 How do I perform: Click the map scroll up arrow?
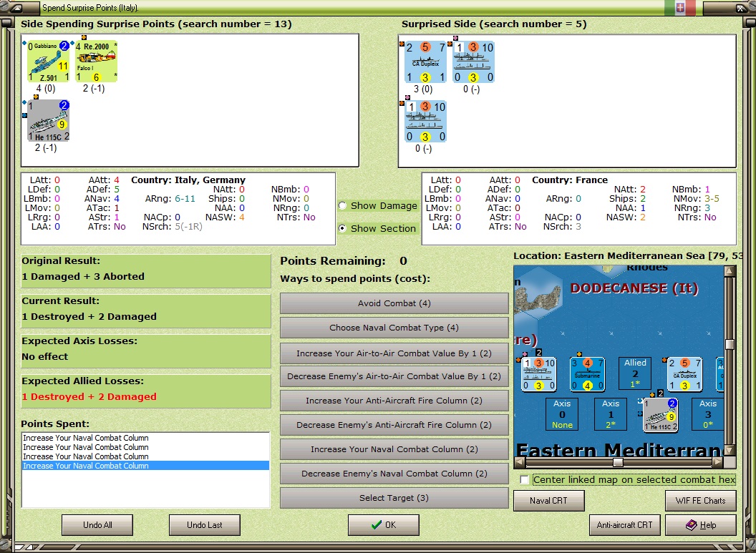pyautogui.click(x=730, y=271)
